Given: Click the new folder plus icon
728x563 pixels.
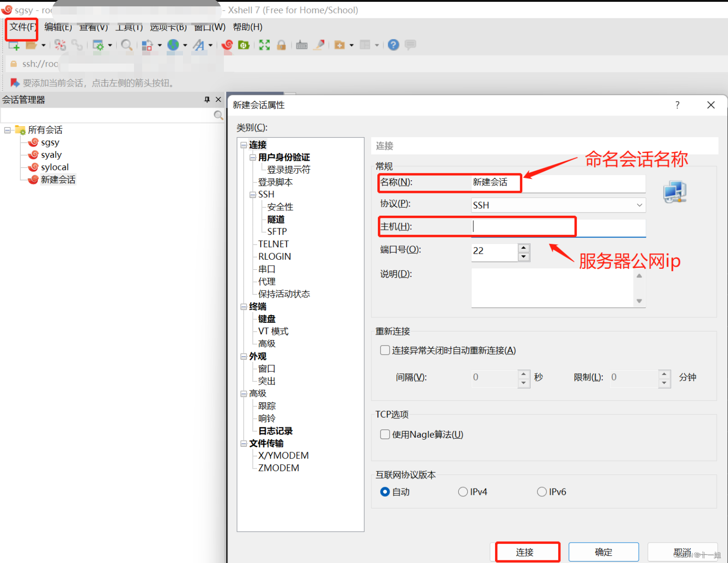Looking at the screenshot, I should pyautogui.click(x=339, y=45).
